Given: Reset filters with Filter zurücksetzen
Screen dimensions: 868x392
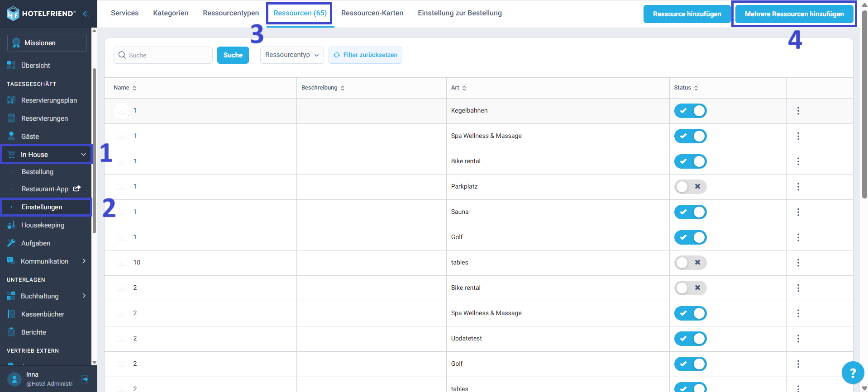Looking at the screenshot, I should [x=365, y=55].
